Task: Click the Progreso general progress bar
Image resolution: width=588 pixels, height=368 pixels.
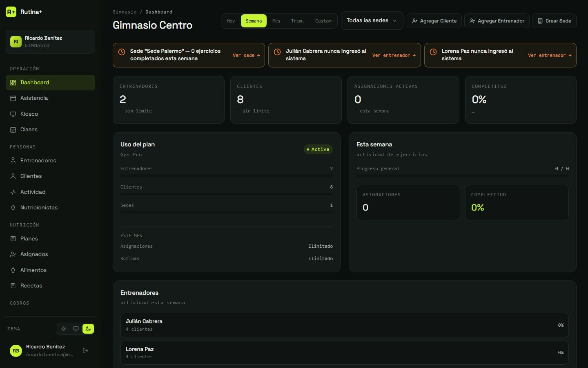Action: point(463,176)
